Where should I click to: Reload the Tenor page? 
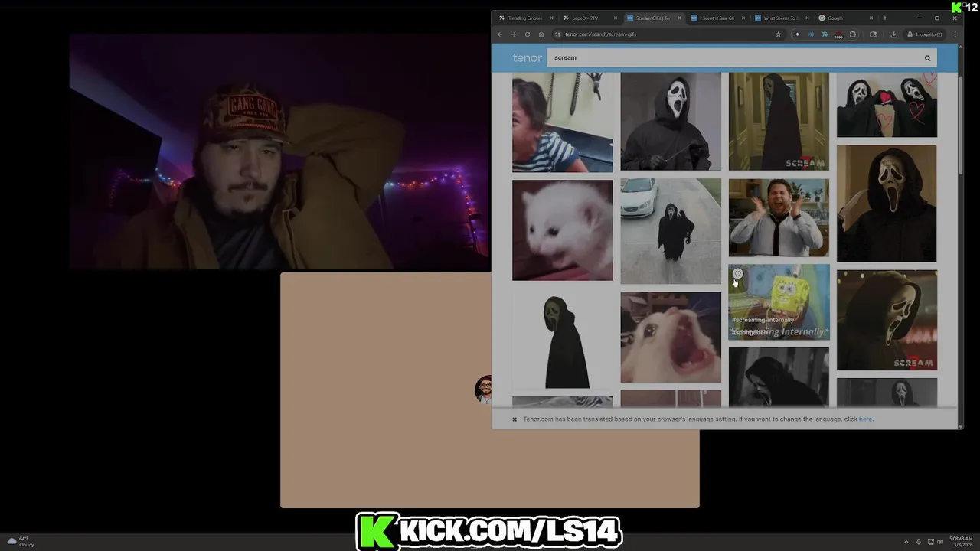tap(528, 34)
